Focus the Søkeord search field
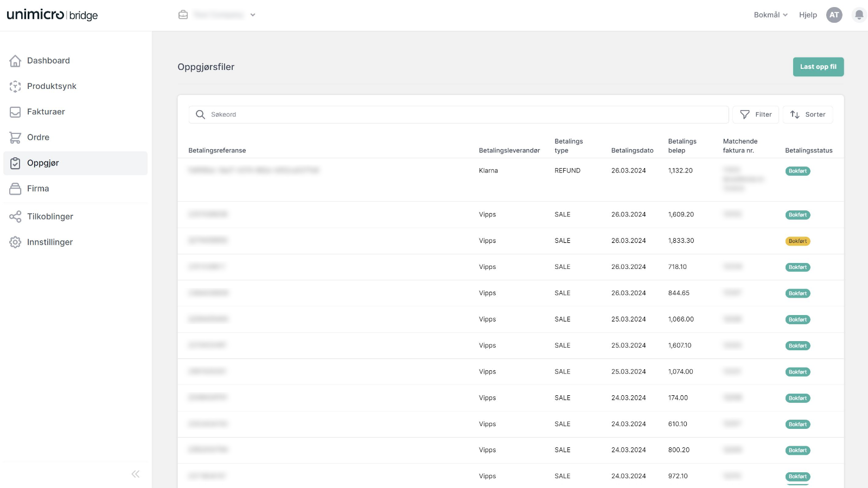The height and width of the screenshot is (488, 868). point(459,114)
